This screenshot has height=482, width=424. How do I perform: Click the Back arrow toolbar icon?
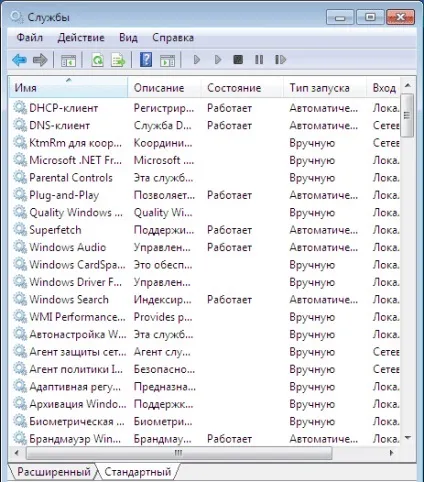point(19,60)
